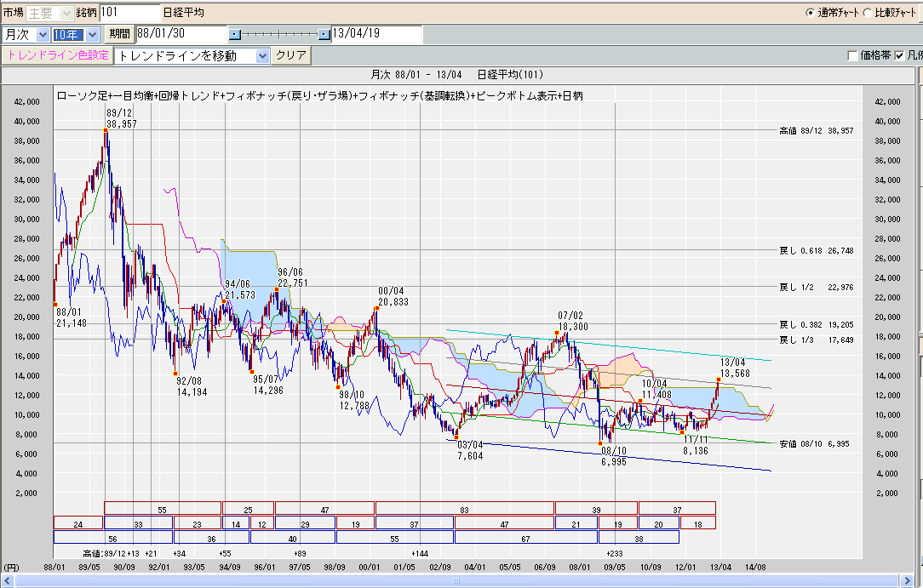This screenshot has height=588, width=923.
Task: Toggle the 凡例 checkbox
Action: (899, 56)
